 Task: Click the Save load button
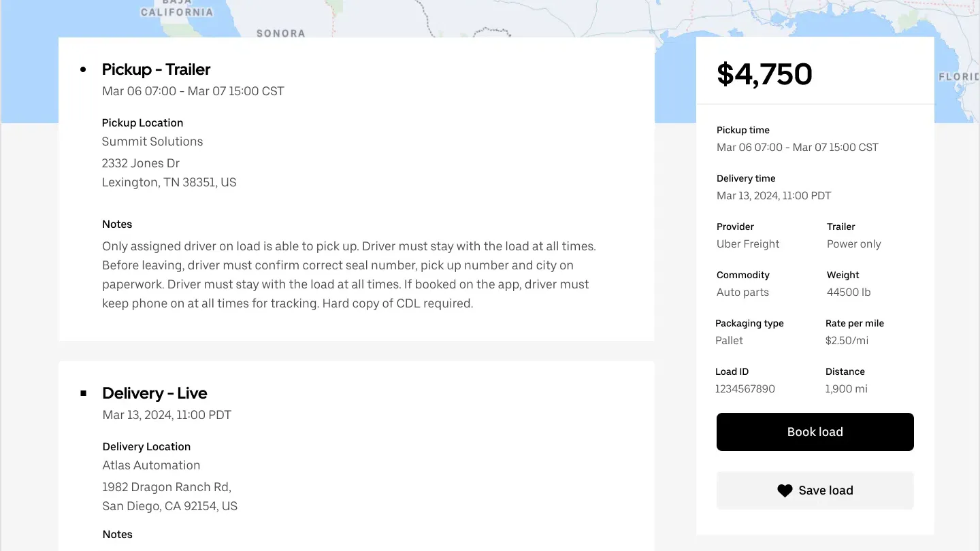[826, 490]
